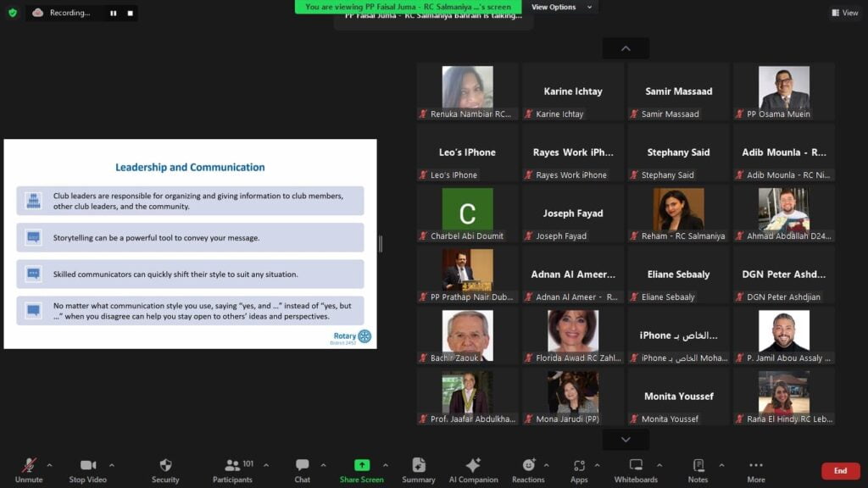Screen dimensions: 868x488
Task: Select the Leo's iPhone participant tile
Action: [468, 152]
